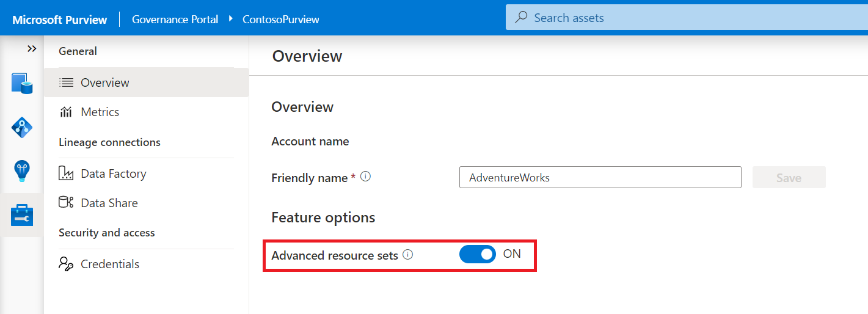Click the Friendly name input field

click(x=600, y=177)
